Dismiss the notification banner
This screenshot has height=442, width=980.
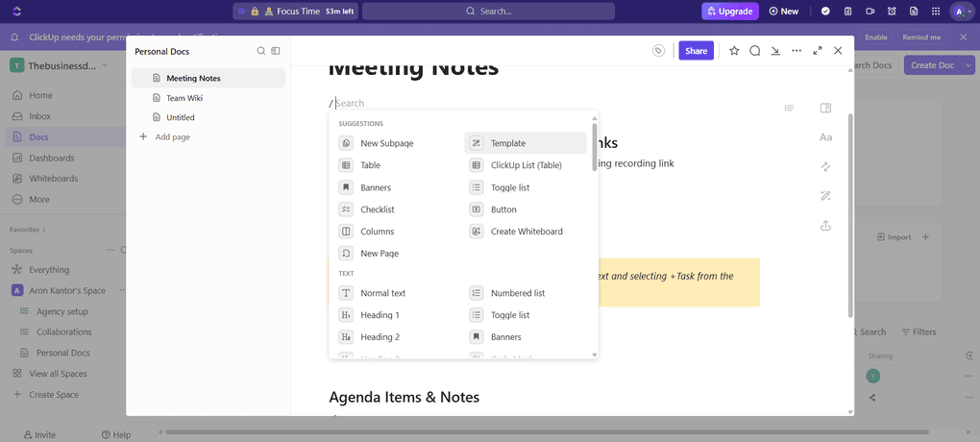pos(964,37)
